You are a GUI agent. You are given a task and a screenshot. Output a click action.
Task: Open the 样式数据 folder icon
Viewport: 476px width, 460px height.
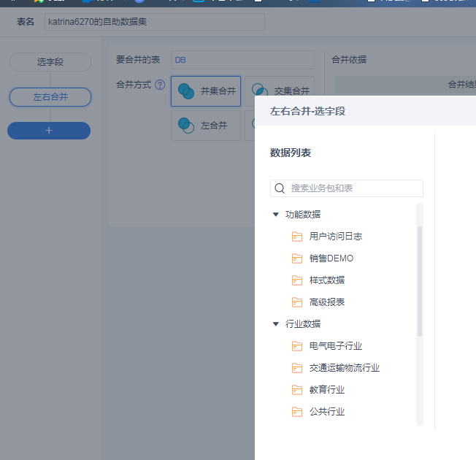(297, 280)
